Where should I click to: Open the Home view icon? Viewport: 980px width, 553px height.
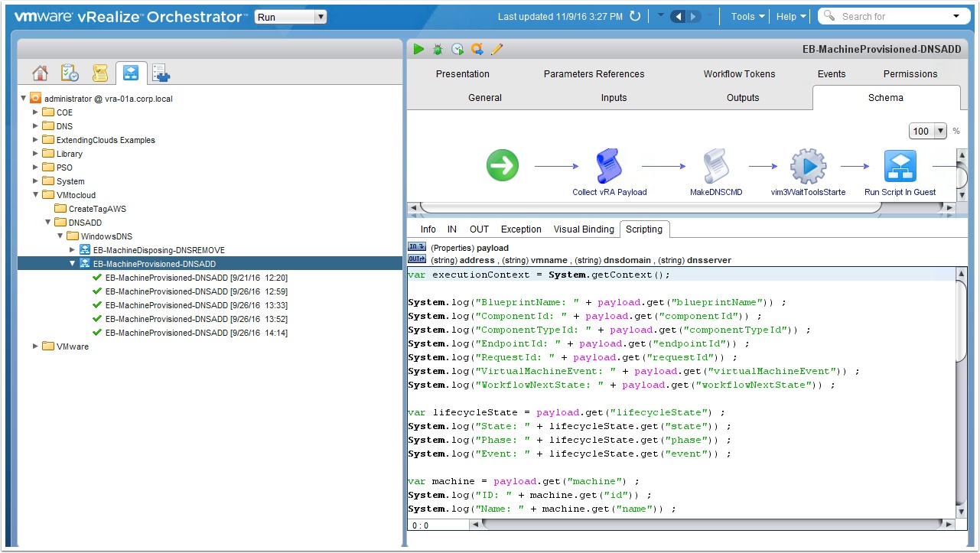[x=41, y=73]
